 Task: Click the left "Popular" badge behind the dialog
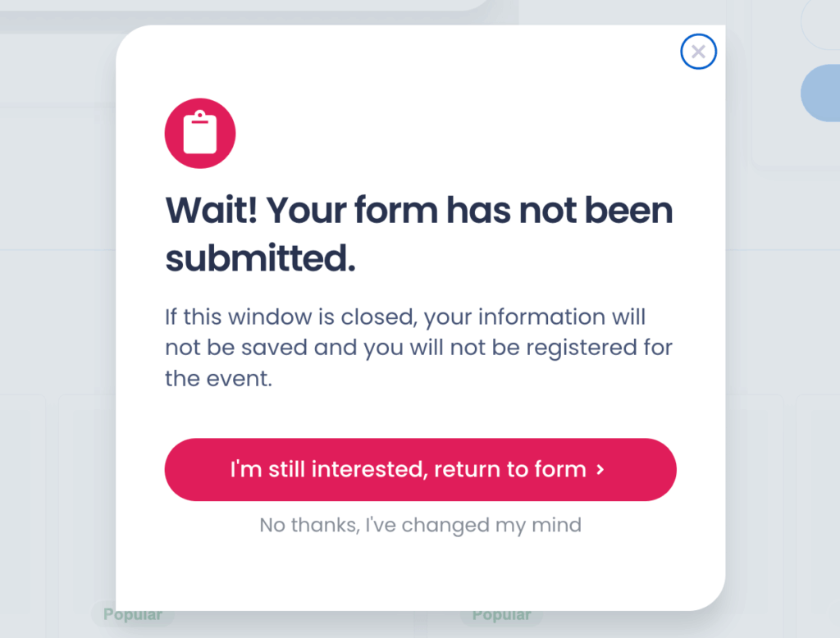[132, 614]
